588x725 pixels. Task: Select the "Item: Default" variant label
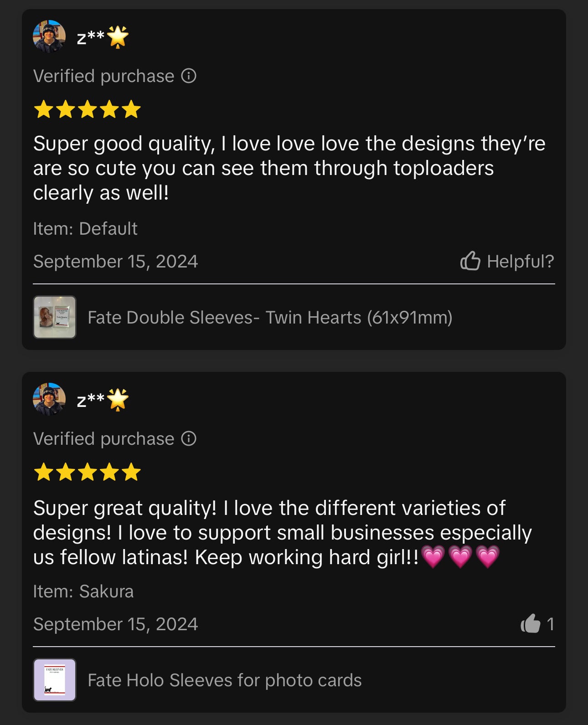[x=85, y=228]
